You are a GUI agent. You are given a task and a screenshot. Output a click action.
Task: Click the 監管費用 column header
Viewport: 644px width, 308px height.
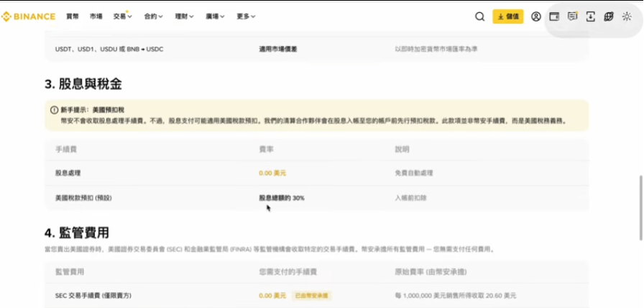tap(70, 272)
